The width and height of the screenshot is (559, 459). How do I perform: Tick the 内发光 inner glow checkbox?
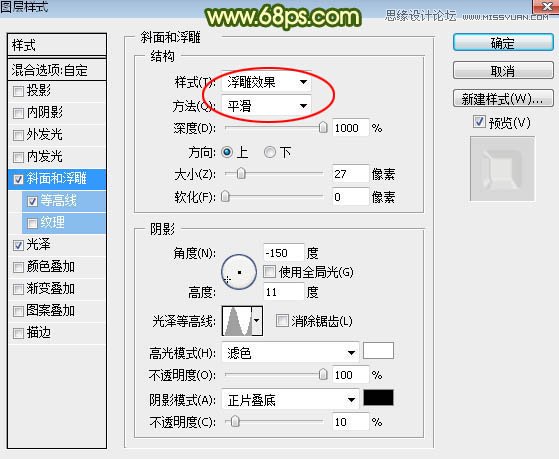click(18, 157)
